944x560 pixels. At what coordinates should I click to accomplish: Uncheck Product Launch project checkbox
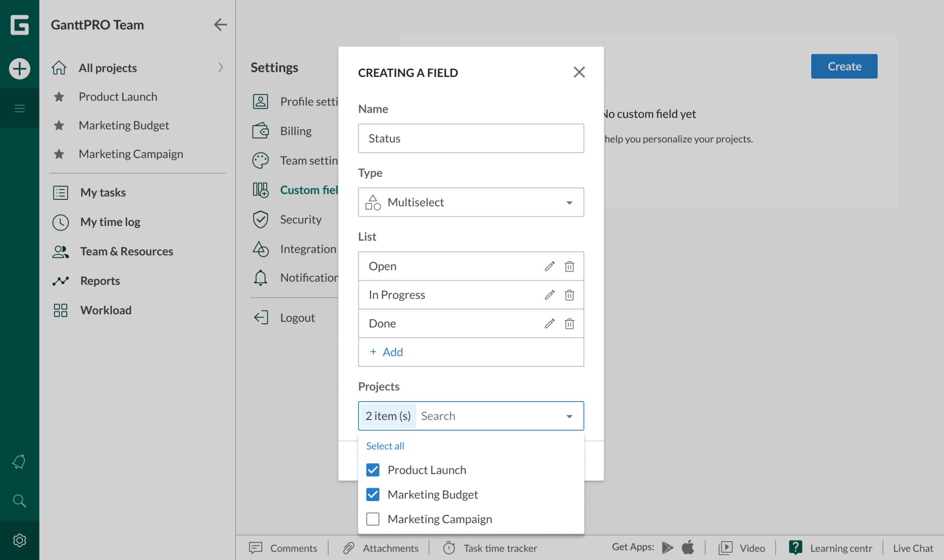pos(372,470)
